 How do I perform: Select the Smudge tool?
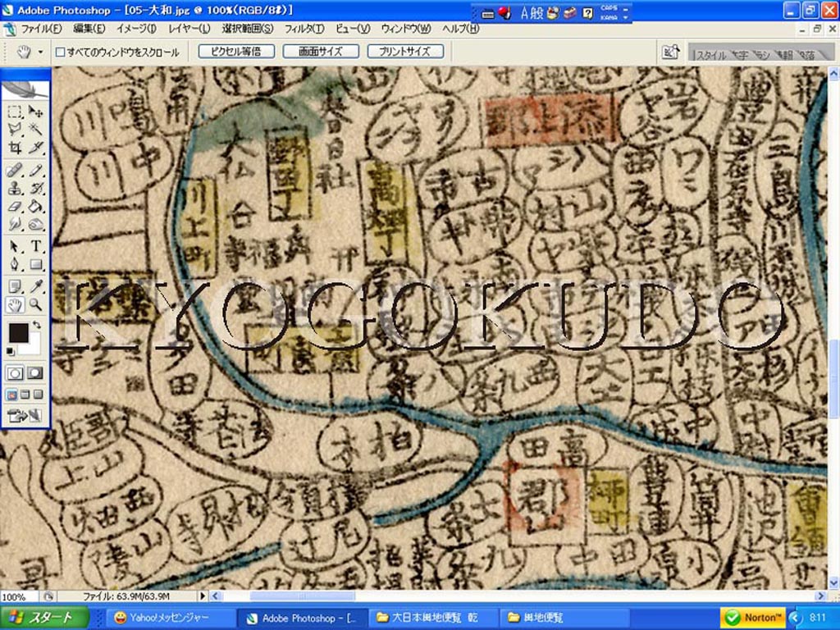[15, 224]
